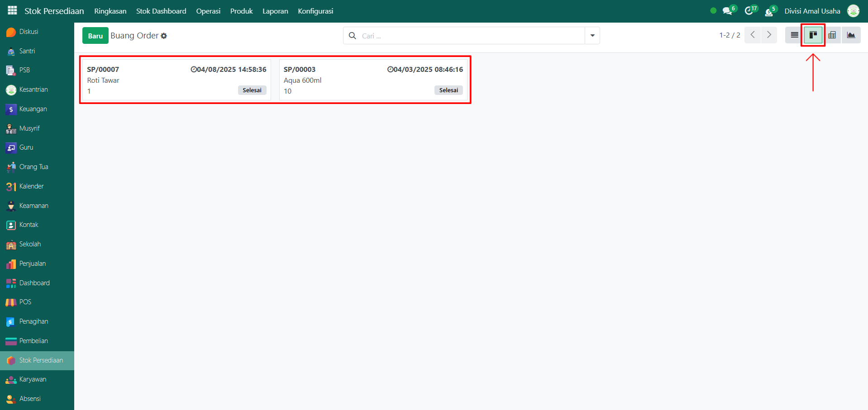Open Diskusi from the sidebar

point(29,32)
